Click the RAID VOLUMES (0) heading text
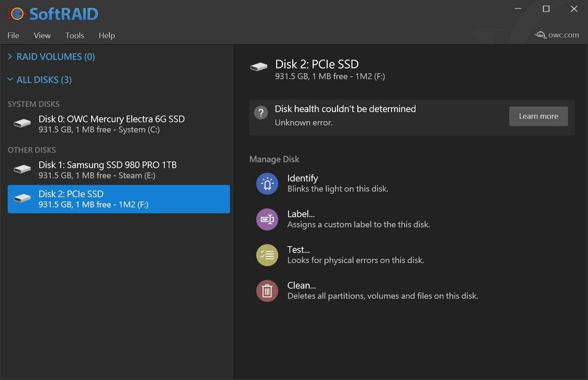 56,57
